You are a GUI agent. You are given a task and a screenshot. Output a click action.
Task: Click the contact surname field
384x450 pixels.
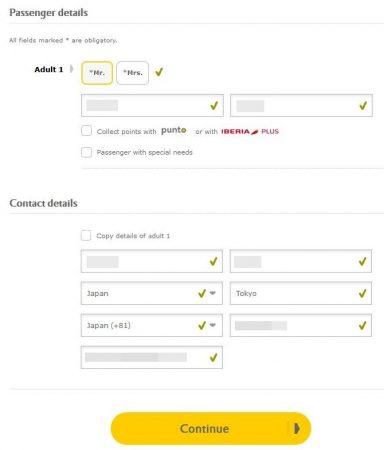pyautogui.click(x=301, y=261)
